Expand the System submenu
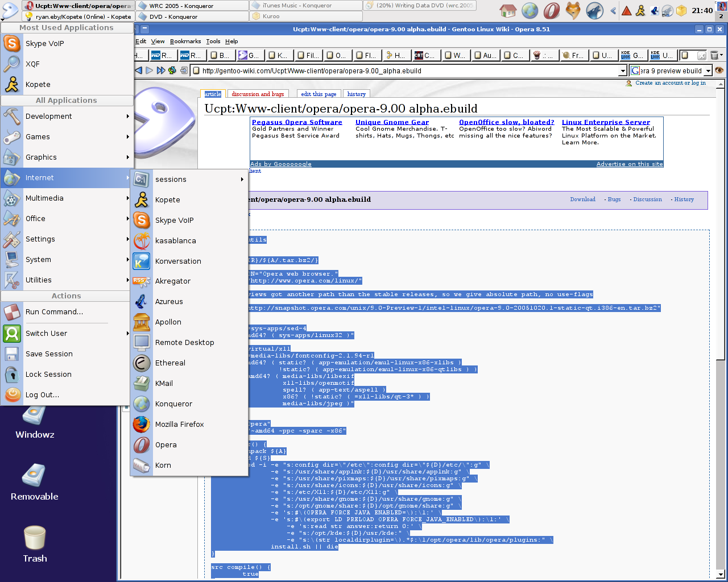 pyautogui.click(x=67, y=259)
